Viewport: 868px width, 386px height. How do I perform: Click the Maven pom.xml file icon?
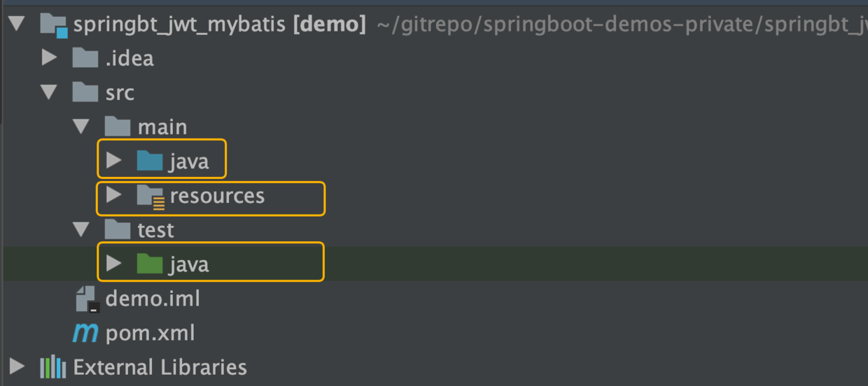tap(85, 333)
